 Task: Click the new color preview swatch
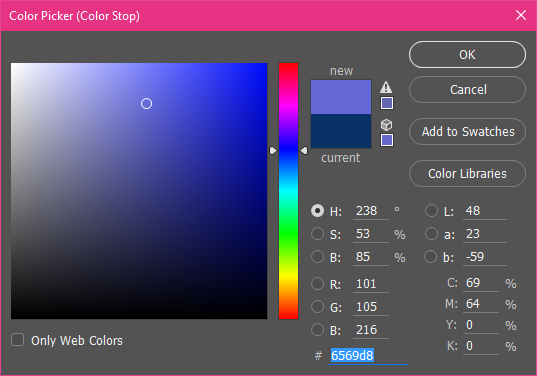pyautogui.click(x=341, y=97)
